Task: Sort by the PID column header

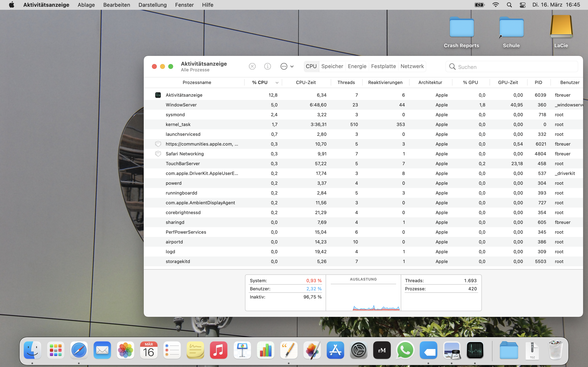Action: point(538,83)
